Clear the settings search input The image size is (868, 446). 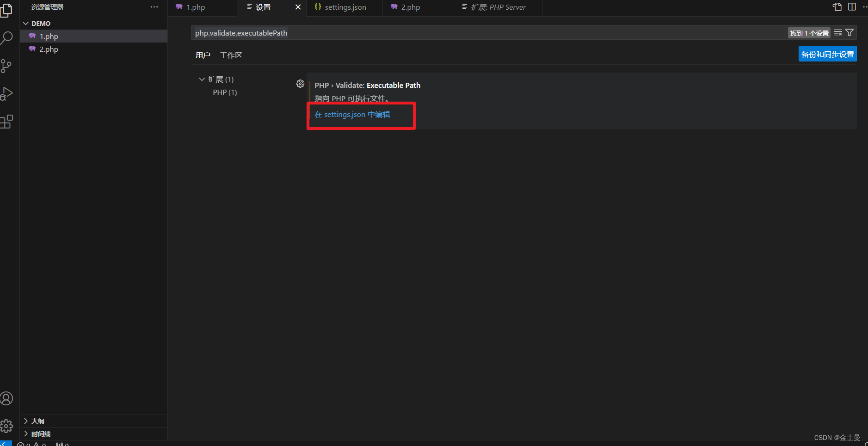coord(838,33)
